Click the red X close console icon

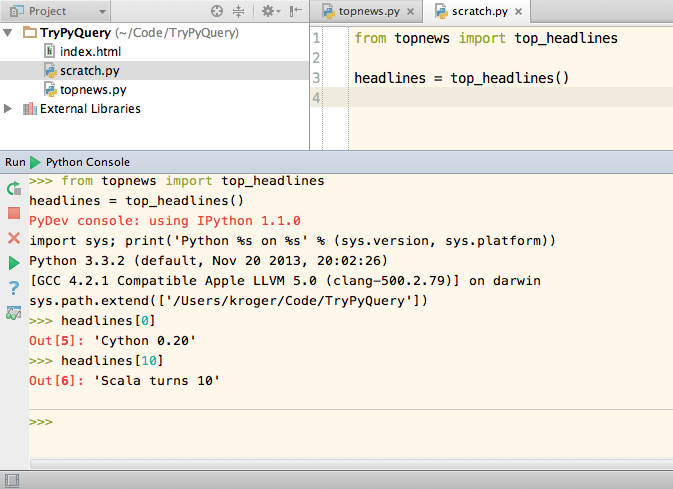14,238
